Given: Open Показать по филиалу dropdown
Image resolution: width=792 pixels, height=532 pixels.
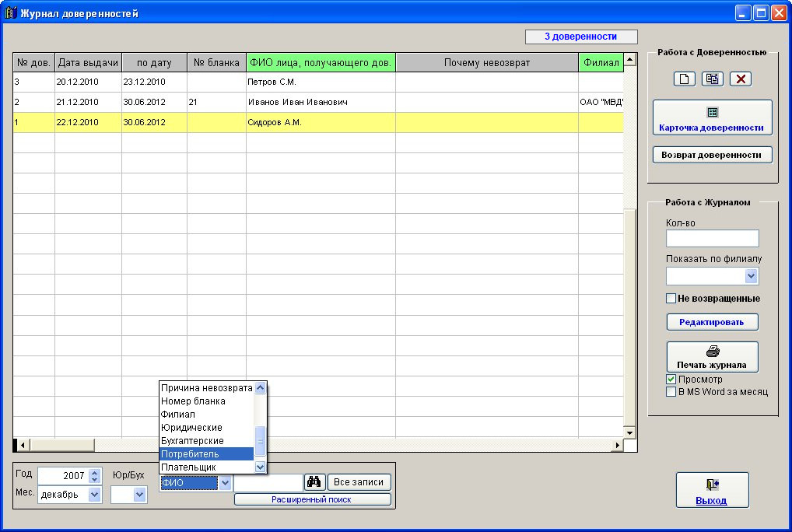Looking at the screenshot, I should point(751,276).
